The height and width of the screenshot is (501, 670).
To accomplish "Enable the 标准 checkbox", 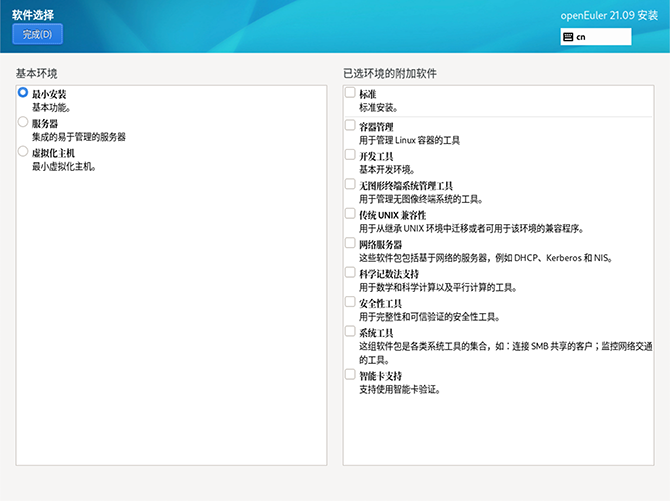I will (x=350, y=92).
